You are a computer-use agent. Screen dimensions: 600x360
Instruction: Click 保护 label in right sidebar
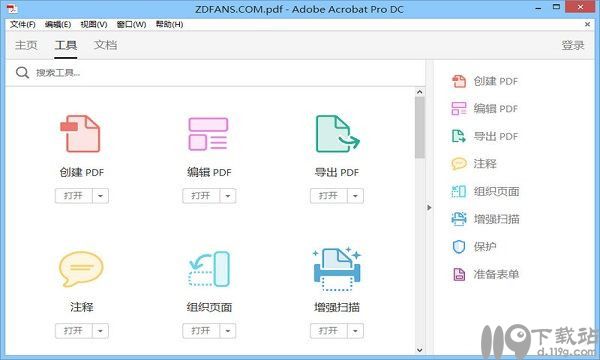point(485,247)
